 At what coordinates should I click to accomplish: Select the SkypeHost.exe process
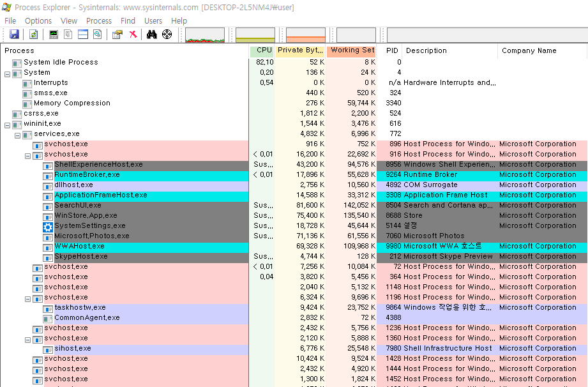tap(81, 257)
